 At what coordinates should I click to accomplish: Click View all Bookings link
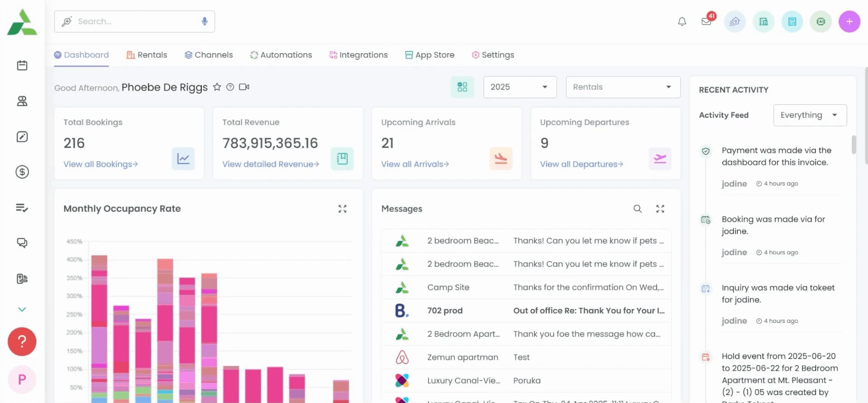[100, 164]
